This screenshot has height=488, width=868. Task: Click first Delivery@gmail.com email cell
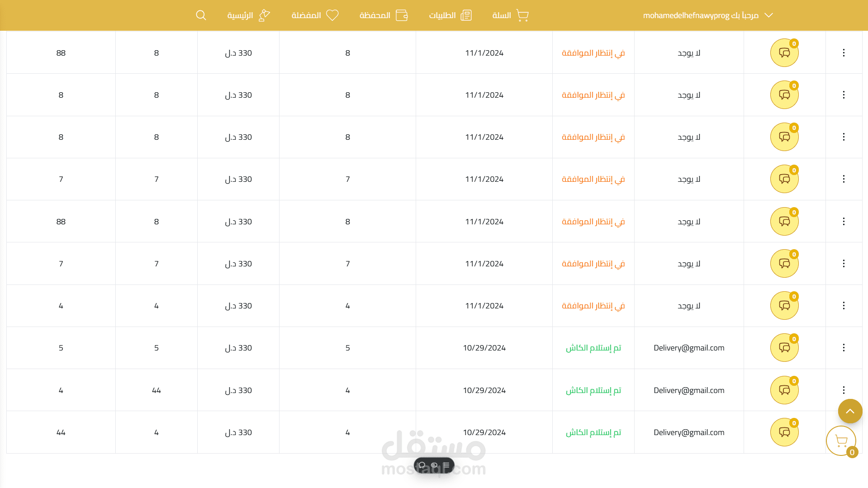(x=689, y=348)
